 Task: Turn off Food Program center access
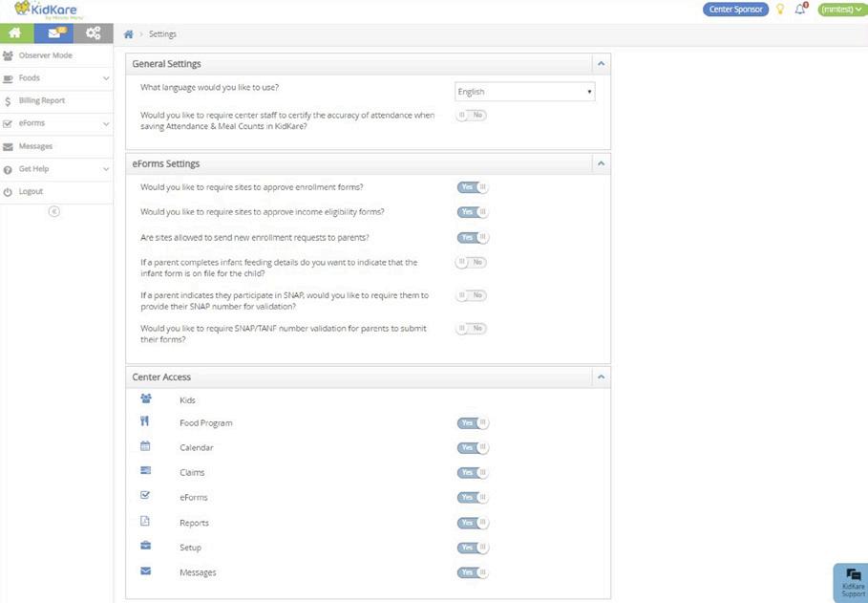click(x=473, y=422)
